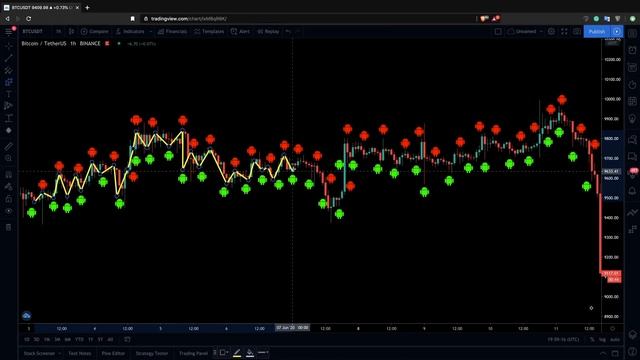Toggle percent scale on price axis

pyautogui.click(x=592, y=340)
